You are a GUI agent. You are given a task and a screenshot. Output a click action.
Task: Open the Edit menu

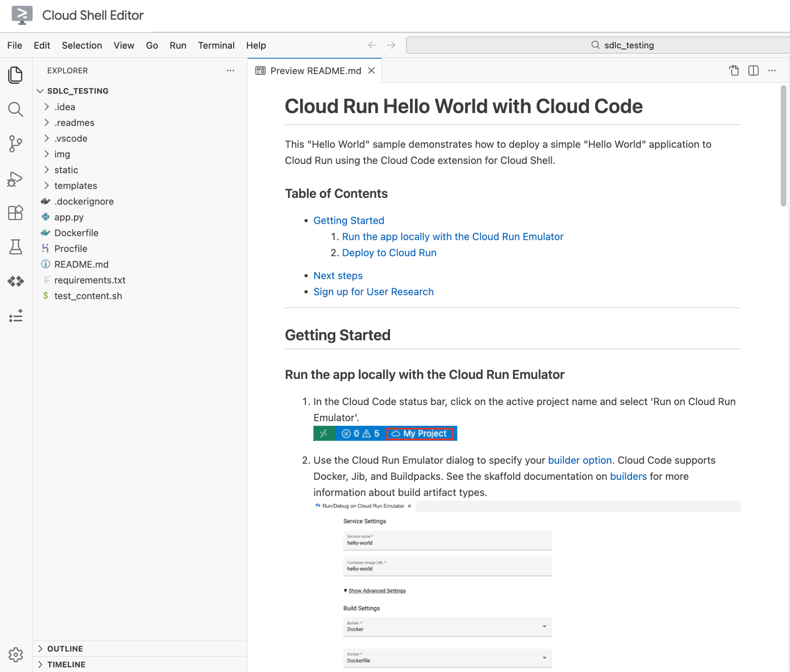(42, 46)
